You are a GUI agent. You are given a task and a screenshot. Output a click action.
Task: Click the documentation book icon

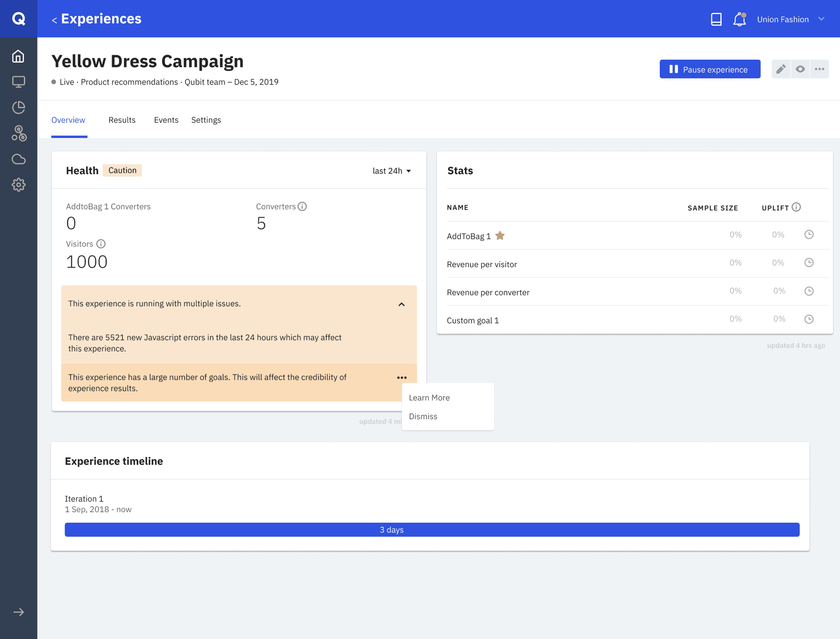click(716, 19)
